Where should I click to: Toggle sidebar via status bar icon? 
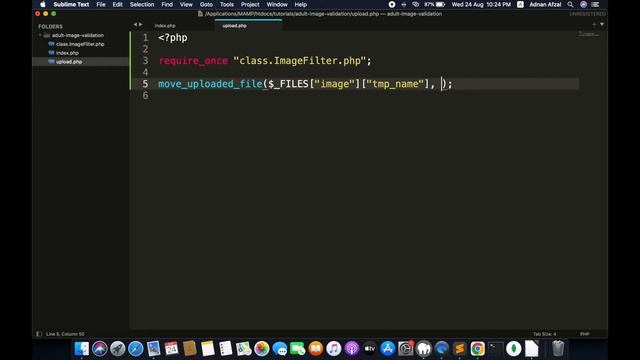coord(39,334)
